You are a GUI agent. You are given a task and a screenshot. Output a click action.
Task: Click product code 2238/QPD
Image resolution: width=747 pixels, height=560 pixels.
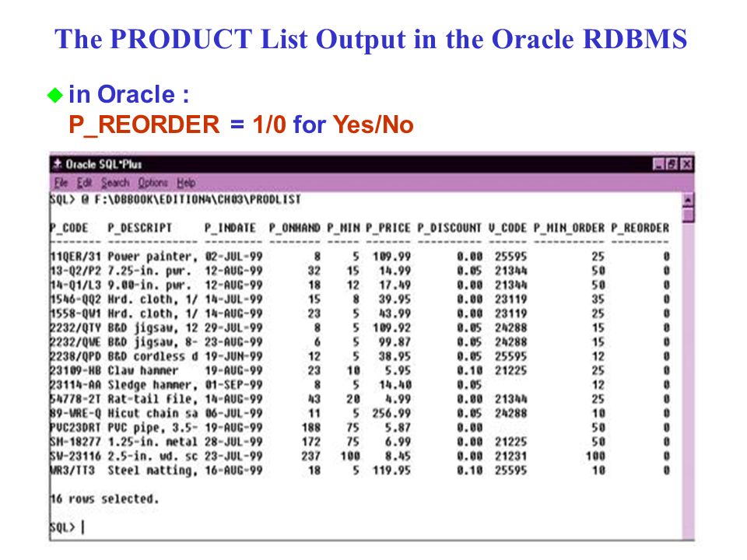tap(75, 357)
